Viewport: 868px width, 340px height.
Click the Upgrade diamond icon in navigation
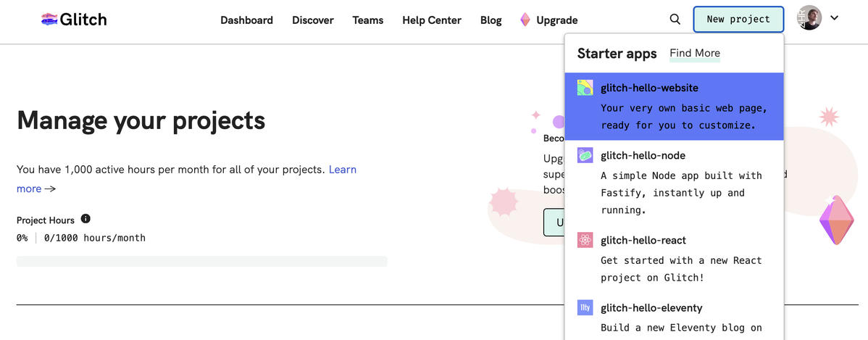click(525, 20)
